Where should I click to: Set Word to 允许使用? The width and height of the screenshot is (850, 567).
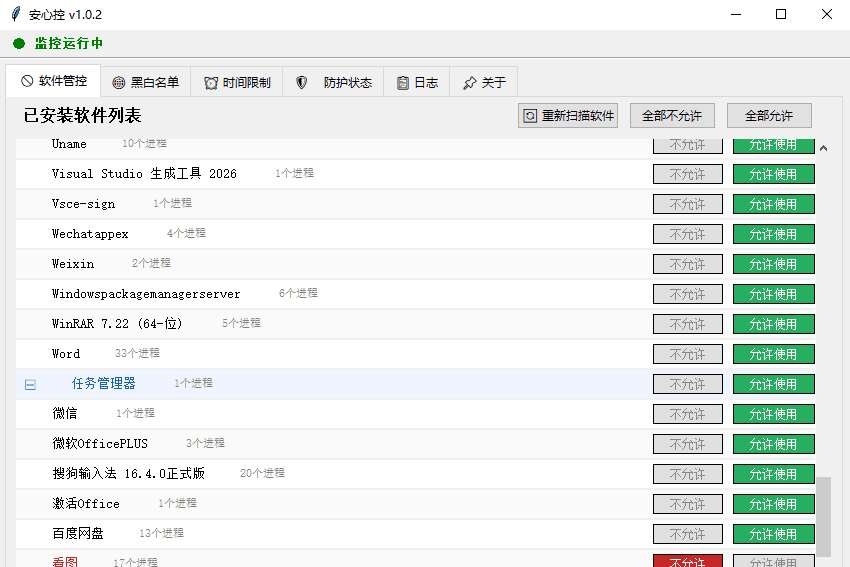coord(773,354)
